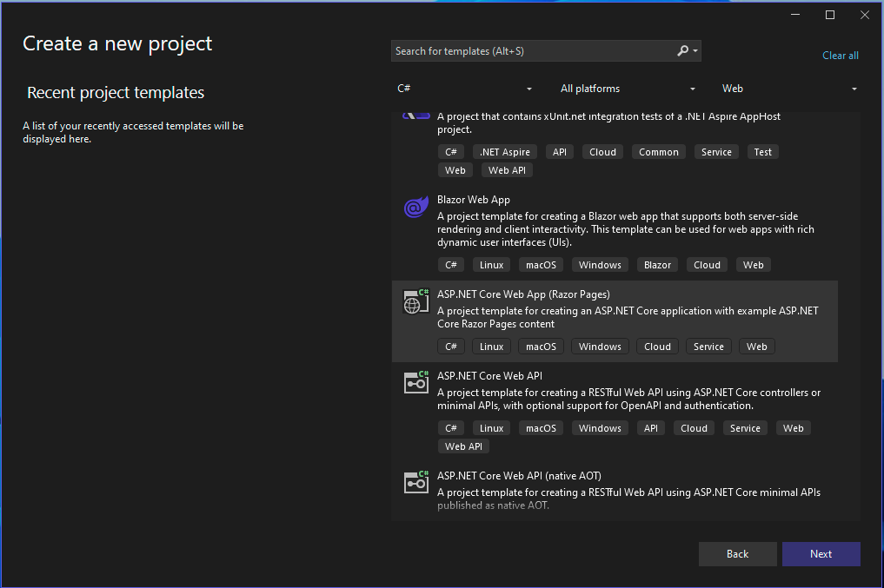The height and width of the screenshot is (588, 884).
Task: Click the Web API tag under ASP.NET Core Web API
Action: (x=463, y=446)
